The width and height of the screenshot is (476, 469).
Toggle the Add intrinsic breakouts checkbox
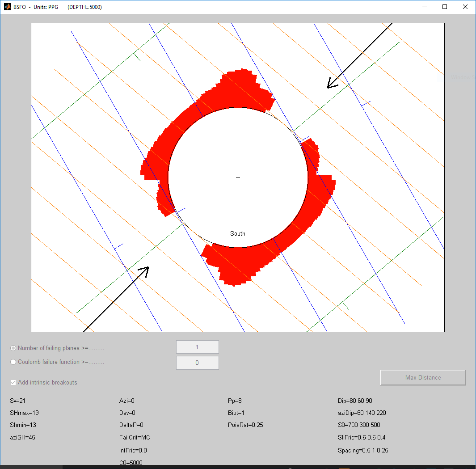point(13,382)
